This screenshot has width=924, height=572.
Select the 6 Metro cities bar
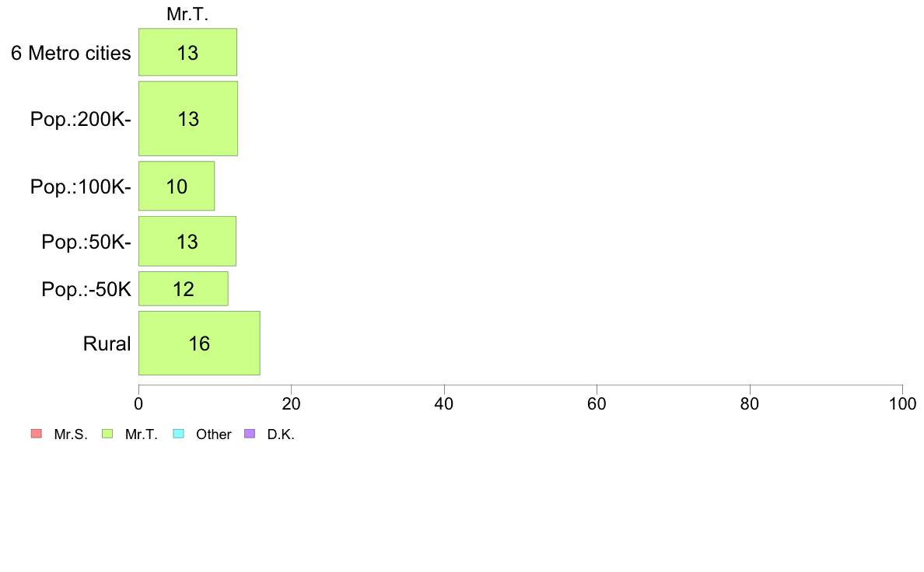pyautogui.click(x=188, y=52)
